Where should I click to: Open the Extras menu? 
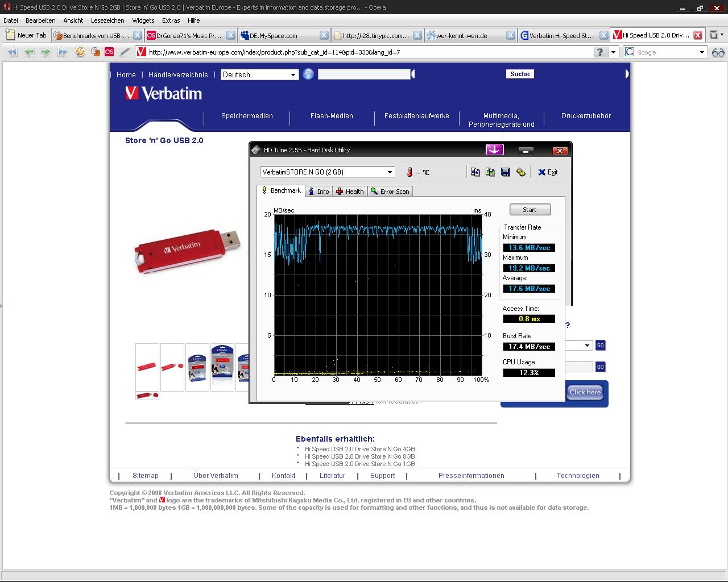pos(171,20)
